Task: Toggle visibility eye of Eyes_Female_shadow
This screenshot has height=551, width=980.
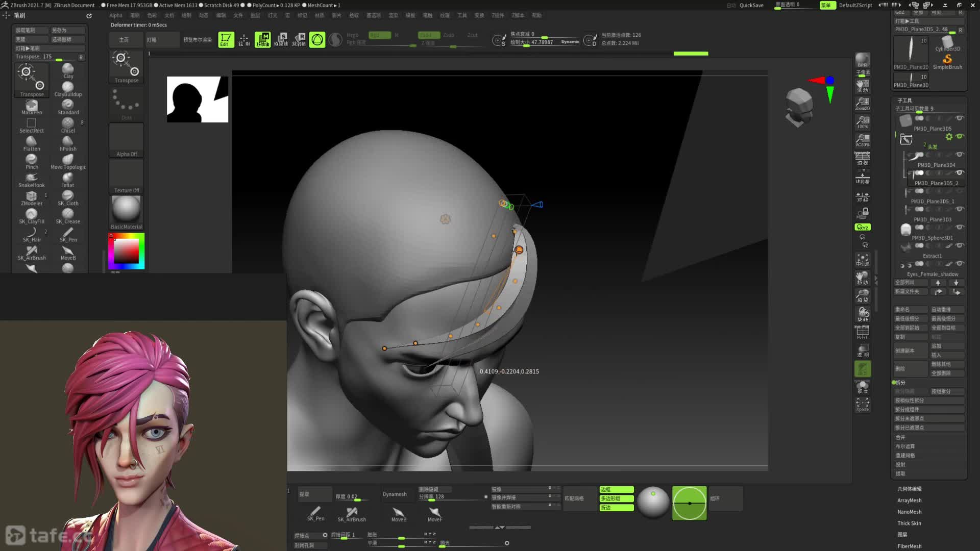Action: [960, 264]
